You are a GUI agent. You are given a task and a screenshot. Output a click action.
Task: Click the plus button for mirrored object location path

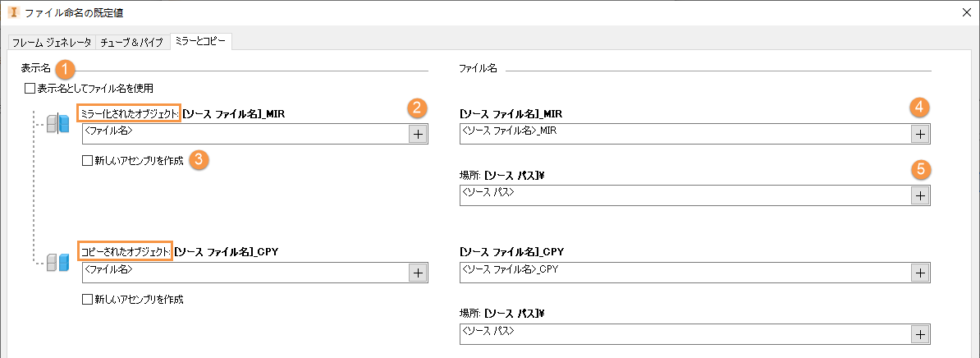(920, 195)
